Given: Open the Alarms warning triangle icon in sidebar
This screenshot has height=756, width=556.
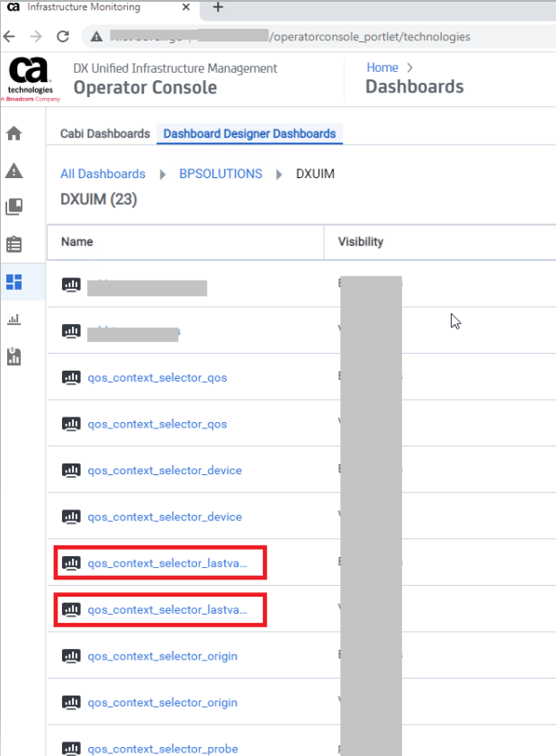Looking at the screenshot, I should [14, 171].
